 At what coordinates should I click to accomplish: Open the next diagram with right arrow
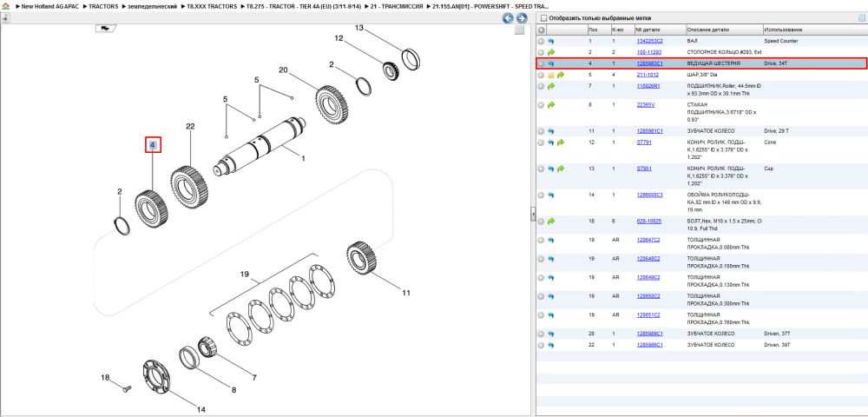520,18
